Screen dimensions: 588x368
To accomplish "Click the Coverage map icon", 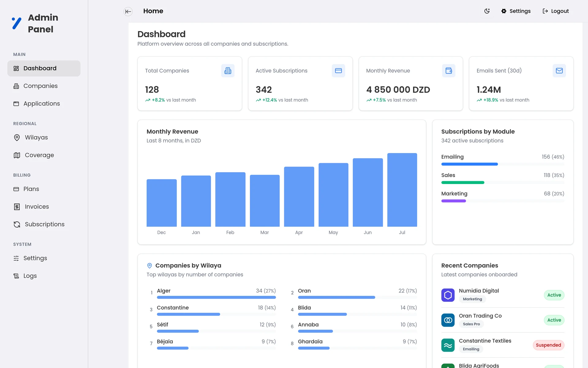I will click(x=17, y=155).
